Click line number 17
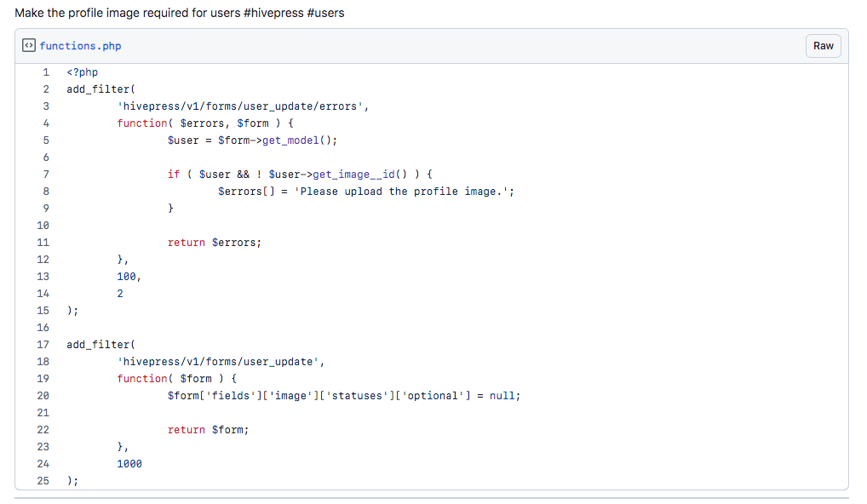Viewport: 867px width, 504px height. (x=43, y=345)
